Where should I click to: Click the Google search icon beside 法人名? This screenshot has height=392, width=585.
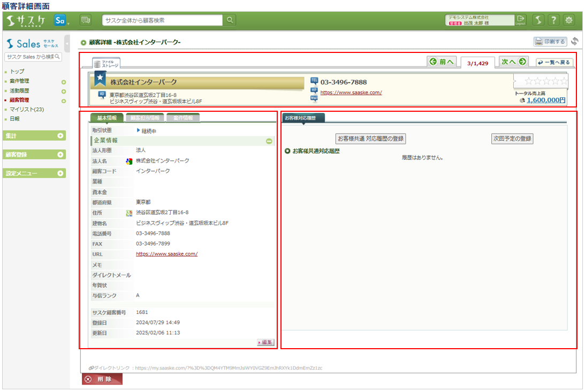point(129,162)
